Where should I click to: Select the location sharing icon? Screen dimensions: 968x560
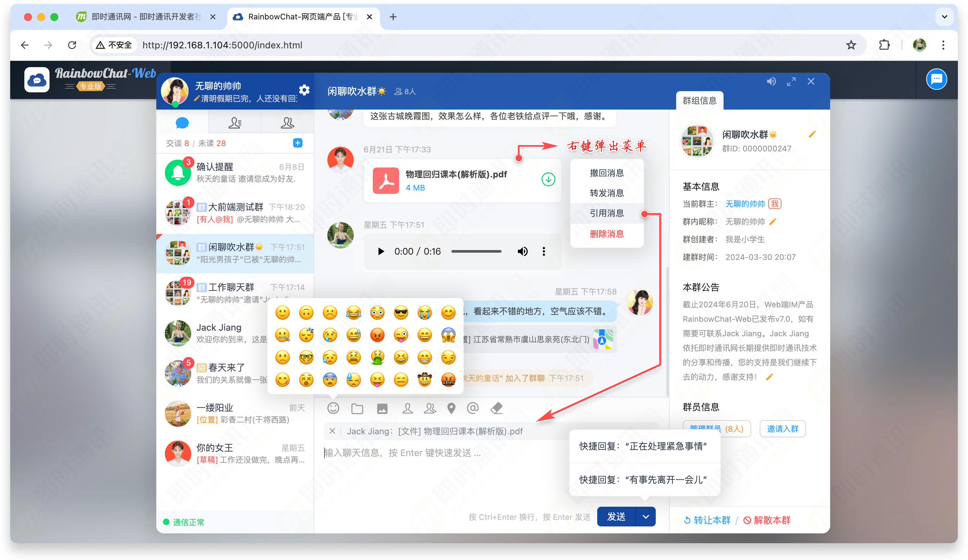452,408
